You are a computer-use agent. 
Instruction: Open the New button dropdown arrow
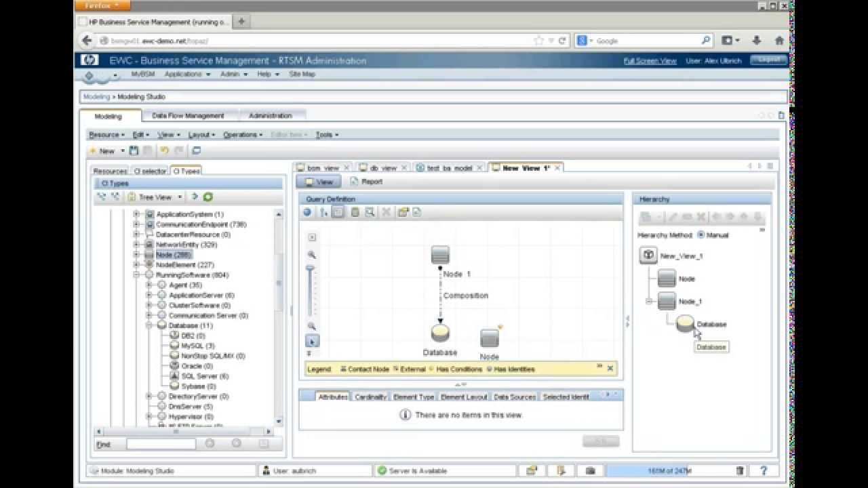point(123,150)
